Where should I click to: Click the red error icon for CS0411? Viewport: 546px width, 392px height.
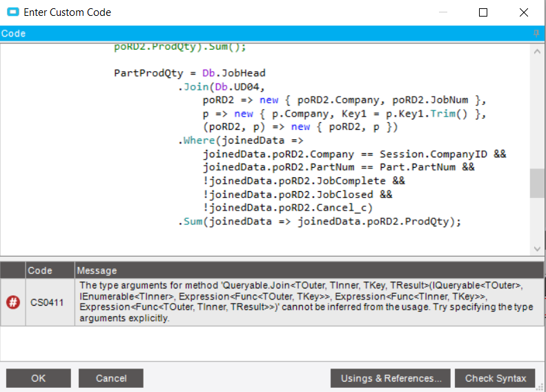pyautogui.click(x=13, y=302)
